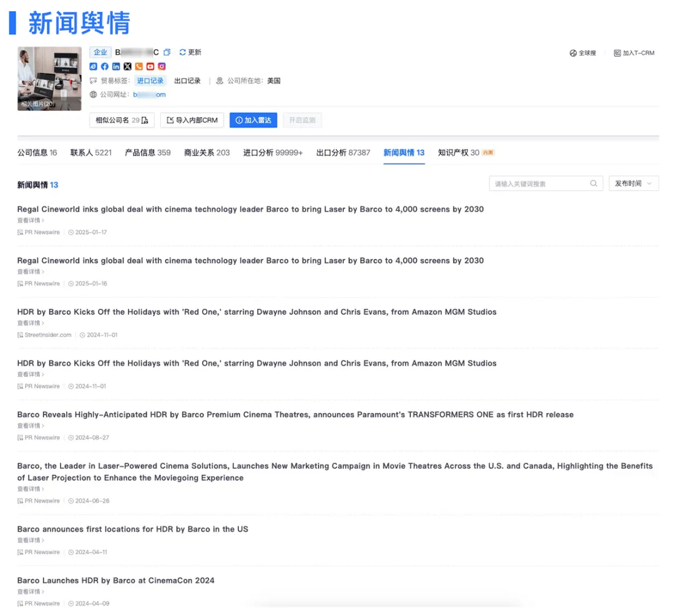Click the magnifier icon in the keyword search box
Image resolution: width=674 pixels, height=616 pixels.
(593, 183)
